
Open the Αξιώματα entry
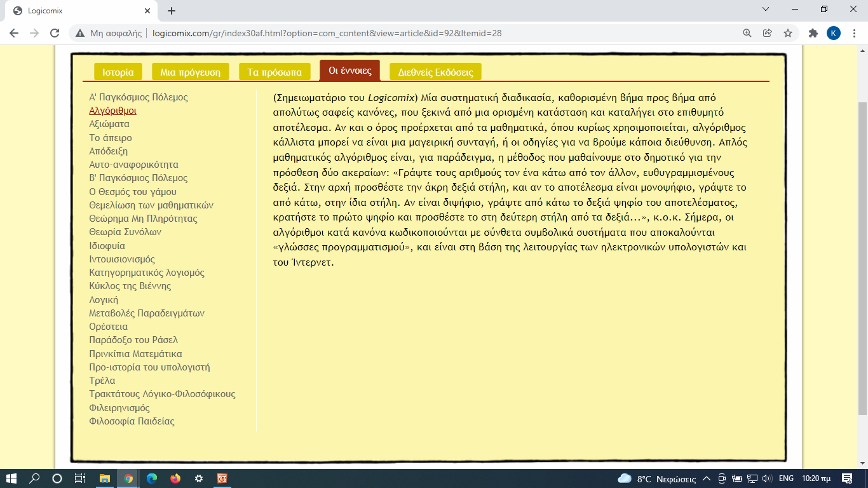click(x=109, y=124)
